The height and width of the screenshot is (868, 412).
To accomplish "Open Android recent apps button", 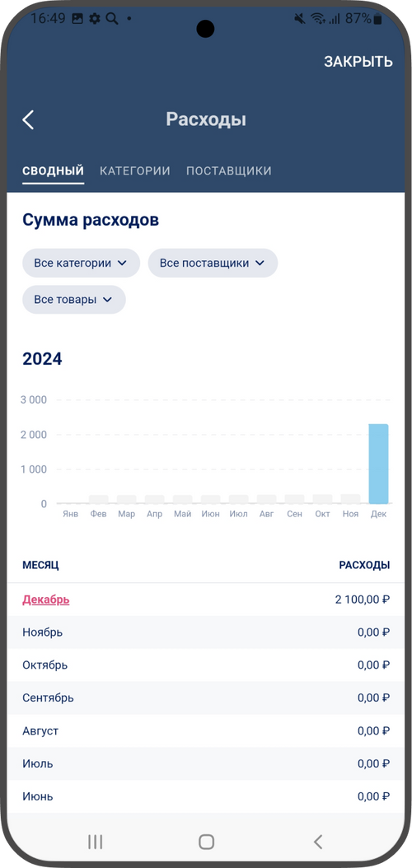I will pyautogui.click(x=96, y=842).
